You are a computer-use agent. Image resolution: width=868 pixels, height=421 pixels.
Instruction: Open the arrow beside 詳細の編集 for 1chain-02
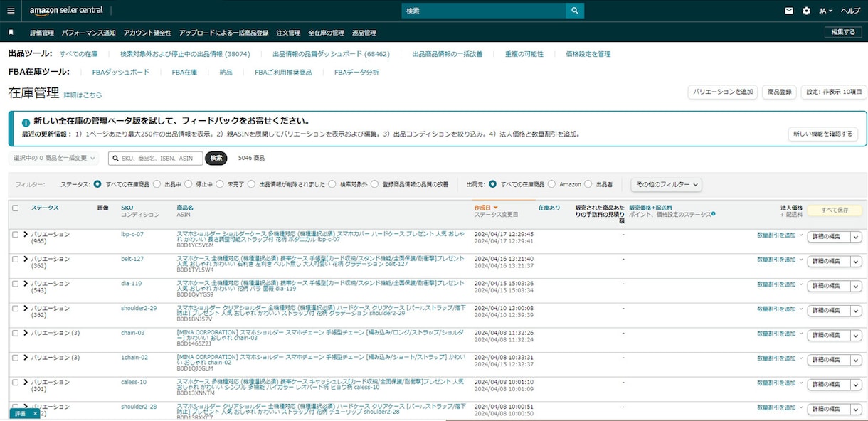pos(857,360)
